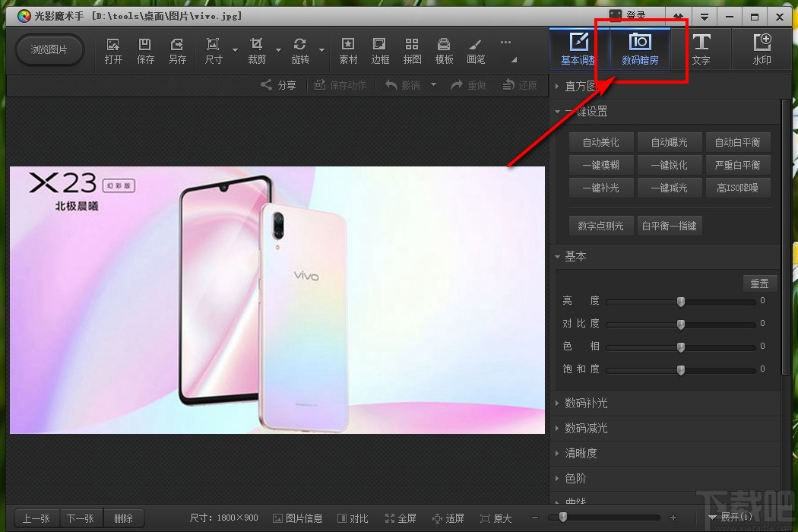Screen dimensions: 798x532
Task: Expand the 直方图 histogram section
Action: pos(557,86)
